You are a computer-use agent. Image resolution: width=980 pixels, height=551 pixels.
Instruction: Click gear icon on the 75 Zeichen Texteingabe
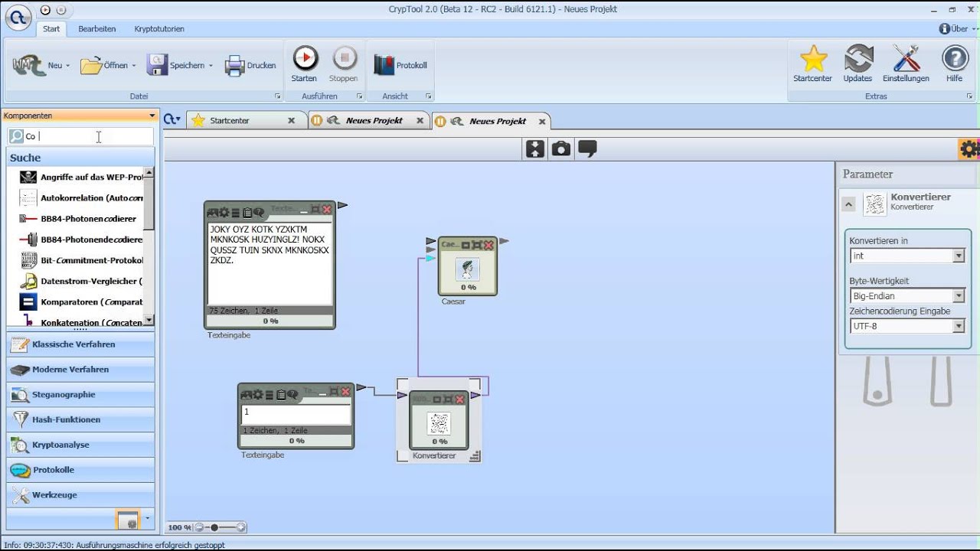click(x=224, y=212)
